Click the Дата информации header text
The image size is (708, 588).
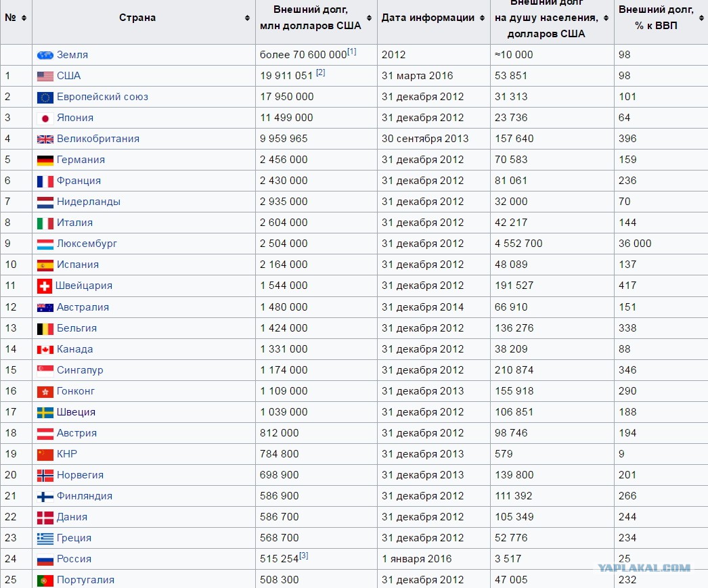click(x=428, y=18)
